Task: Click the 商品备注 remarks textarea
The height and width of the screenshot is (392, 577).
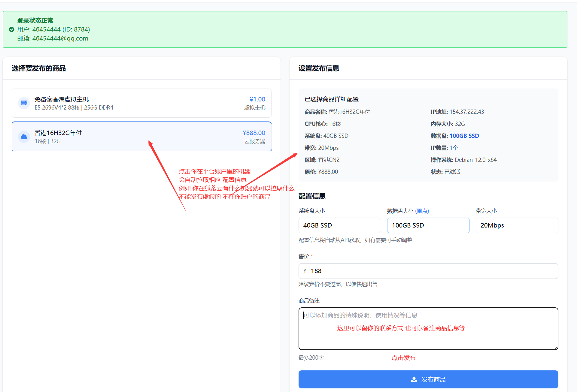Action: click(x=428, y=329)
